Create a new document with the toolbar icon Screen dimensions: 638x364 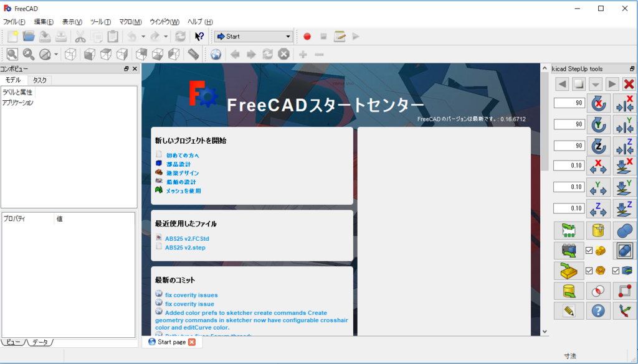12,37
